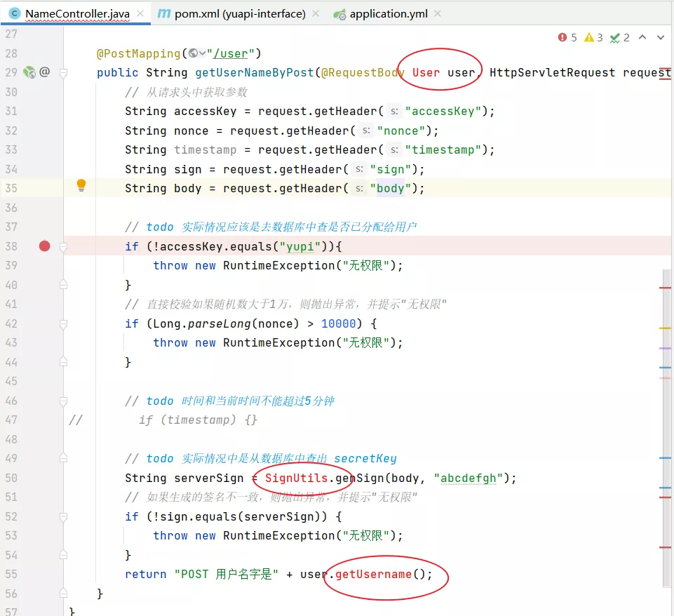Click the commented if (timestamp) line

pos(198,420)
